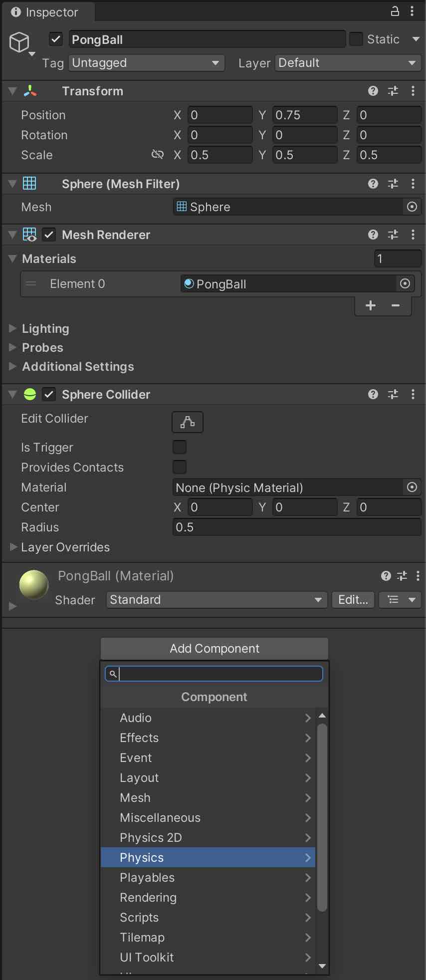426x980 pixels.
Task: Open the Physic Material object picker
Action: (412, 487)
